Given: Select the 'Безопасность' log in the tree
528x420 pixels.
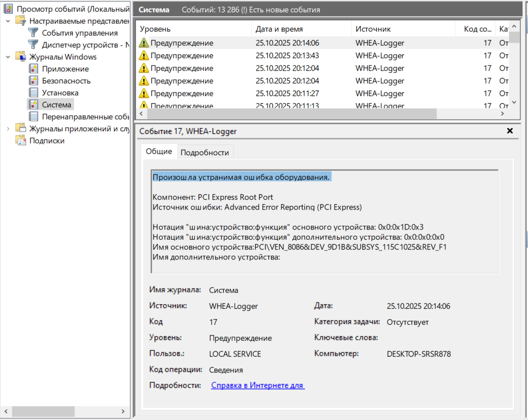Looking at the screenshot, I should pos(67,81).
